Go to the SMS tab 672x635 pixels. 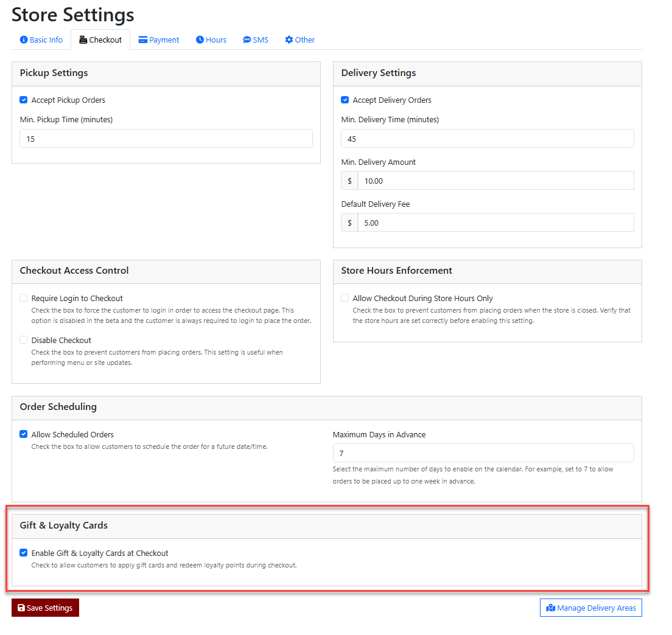click(x=255, y=40)
